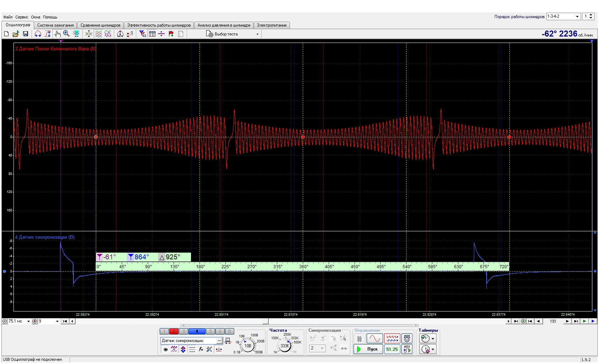Image resolution: width=602 pixels, height=364 pixels.
Task: Open channel settings with the wrench icon
Action: coord(209,349)
